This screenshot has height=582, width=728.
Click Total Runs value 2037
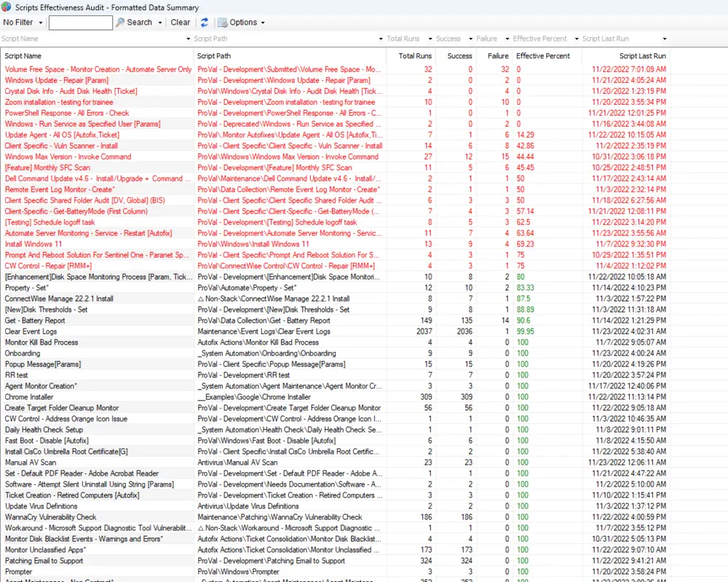click(x=424, y=331)
